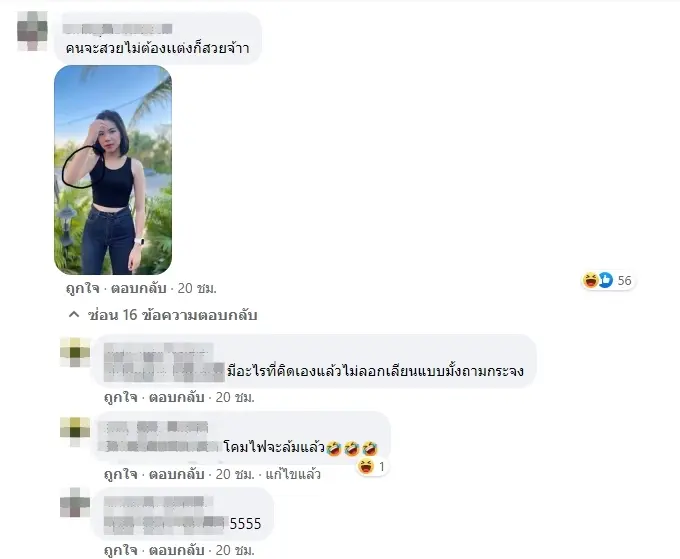Click the haha reaction on โคมไฟจะล้มแล้ว reply
The height and width of the screenshot is (559, 680).
pos(366,467)
